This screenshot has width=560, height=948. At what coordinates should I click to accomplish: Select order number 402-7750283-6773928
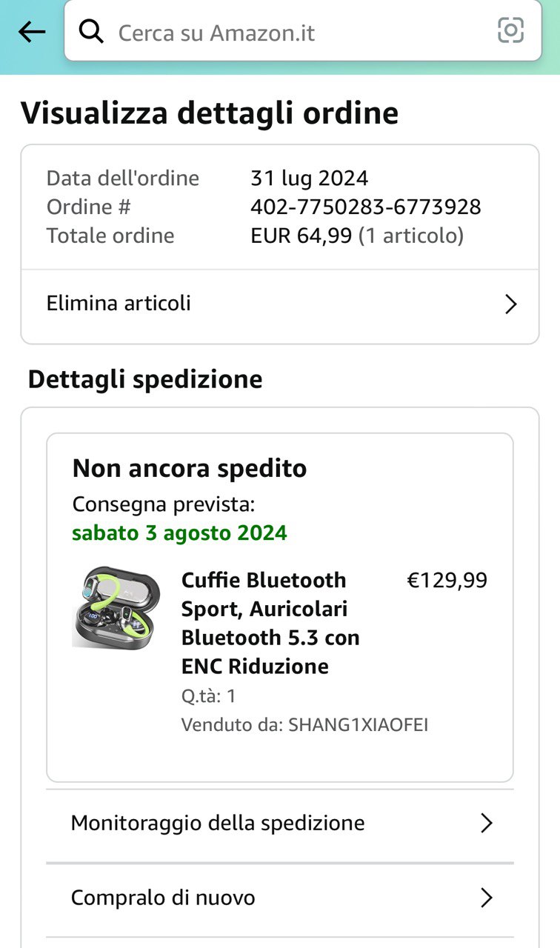tap(365, 207)
